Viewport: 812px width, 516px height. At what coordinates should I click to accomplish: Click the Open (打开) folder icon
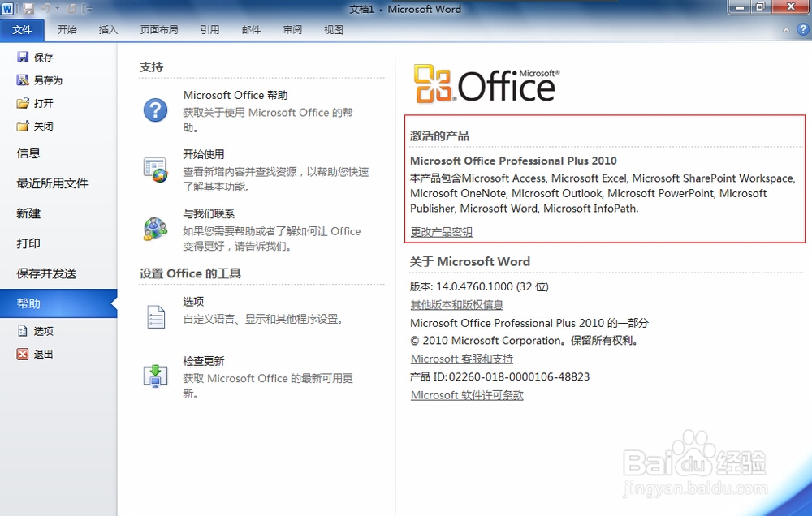23,103
